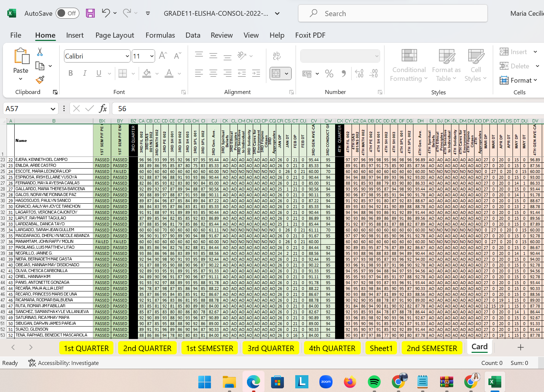Click the Windows Start button
Screen dimensions: 544x392
(x=205, y=382)
